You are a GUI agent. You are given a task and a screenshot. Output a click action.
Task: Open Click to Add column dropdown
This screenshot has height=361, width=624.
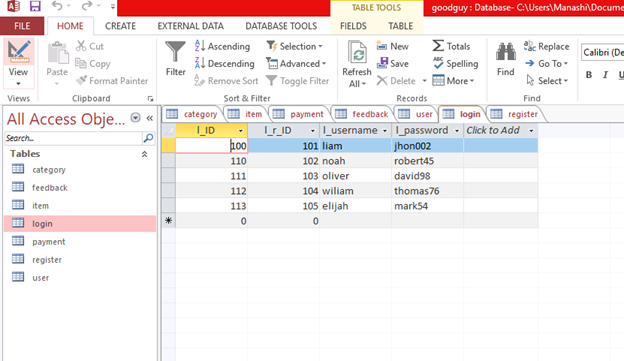(x=531, y=131)
